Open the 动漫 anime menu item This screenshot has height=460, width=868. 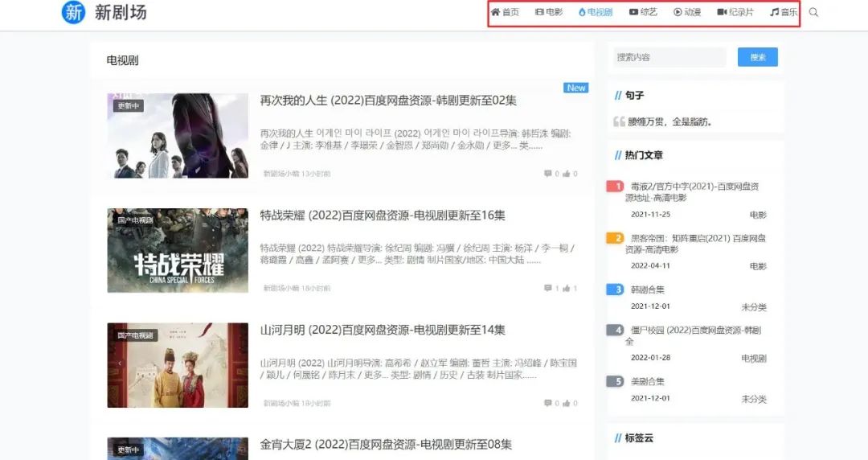pyautogui.click(x=687, y=12)
